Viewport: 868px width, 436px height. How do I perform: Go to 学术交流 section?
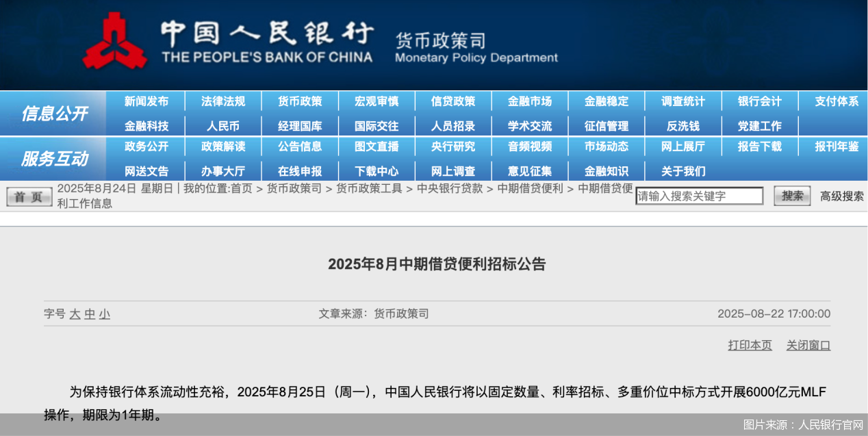tap(530, 126)
